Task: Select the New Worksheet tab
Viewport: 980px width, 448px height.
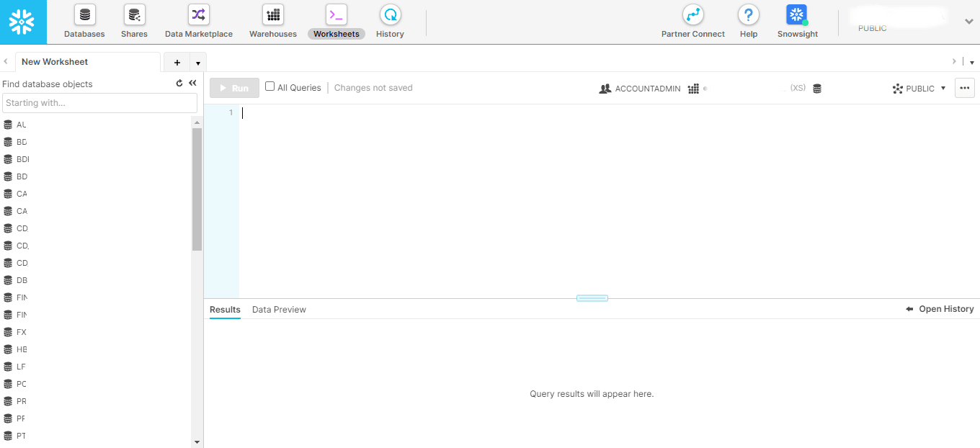Action: [55, 62]
